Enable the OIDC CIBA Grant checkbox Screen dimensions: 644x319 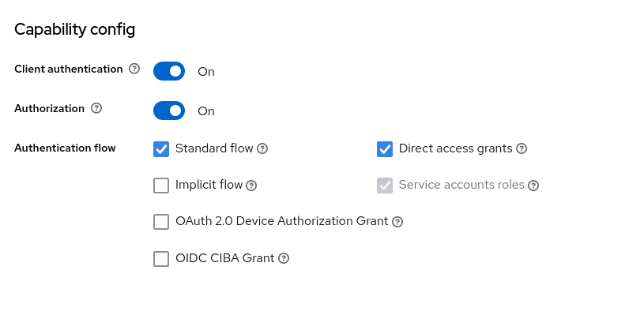point(161,258)
